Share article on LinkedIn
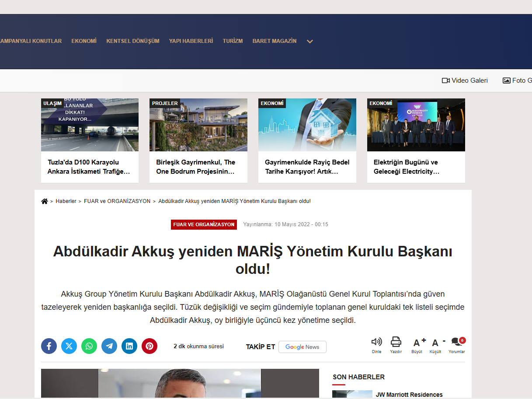 (x=129, y=346)
